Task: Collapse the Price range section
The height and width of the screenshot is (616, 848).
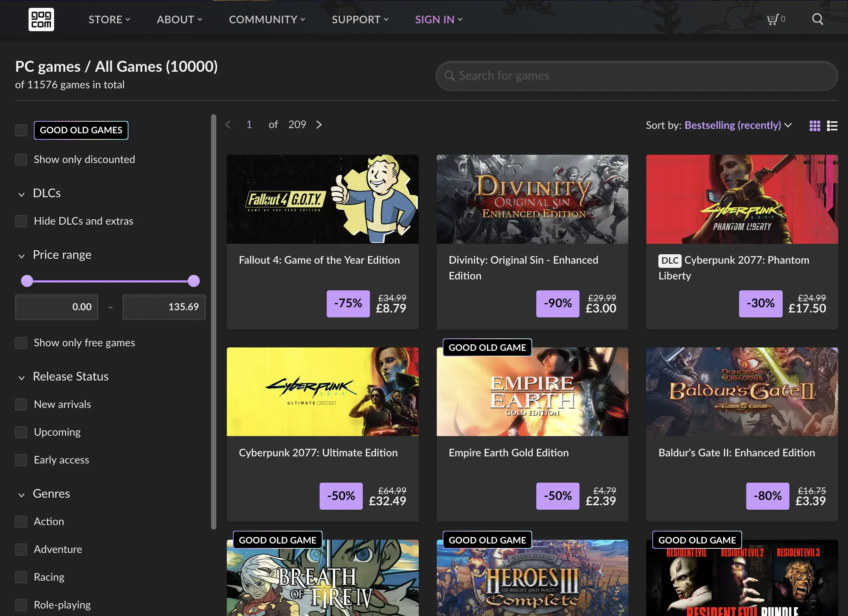Action: coord(21,256)
